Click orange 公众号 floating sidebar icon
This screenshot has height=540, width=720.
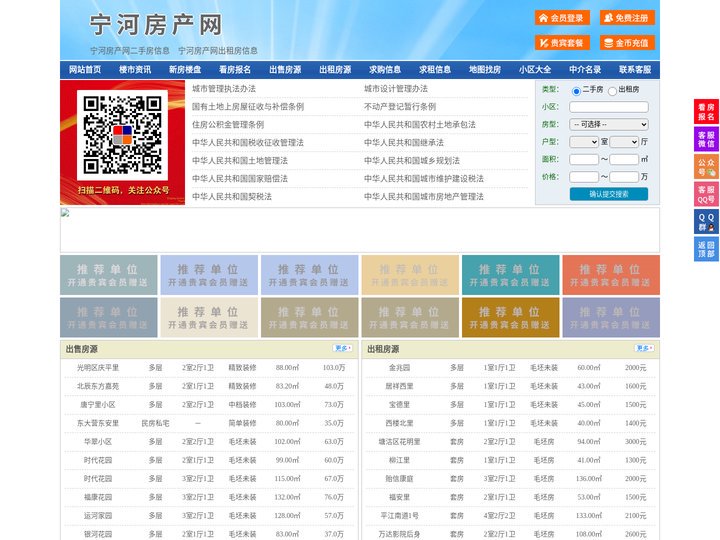click(706, 167)
